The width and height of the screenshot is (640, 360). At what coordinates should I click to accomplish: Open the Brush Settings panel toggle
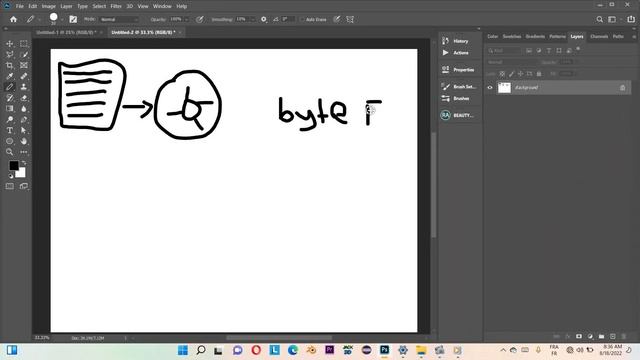[x=73, y=19]
